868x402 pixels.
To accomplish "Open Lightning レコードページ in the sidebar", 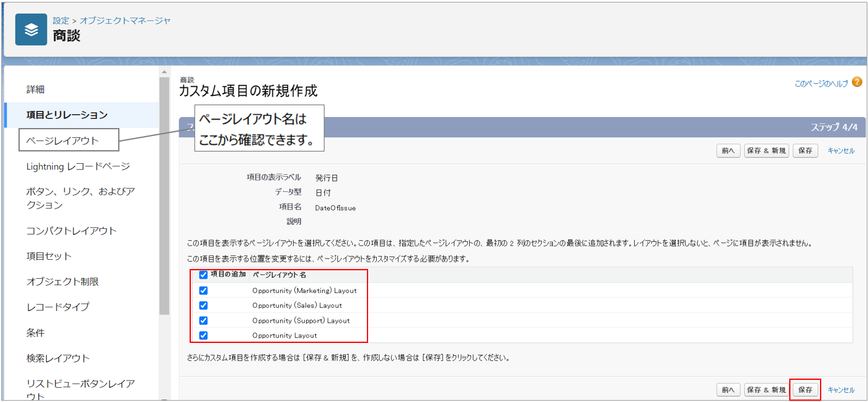I will pos(78,166).
